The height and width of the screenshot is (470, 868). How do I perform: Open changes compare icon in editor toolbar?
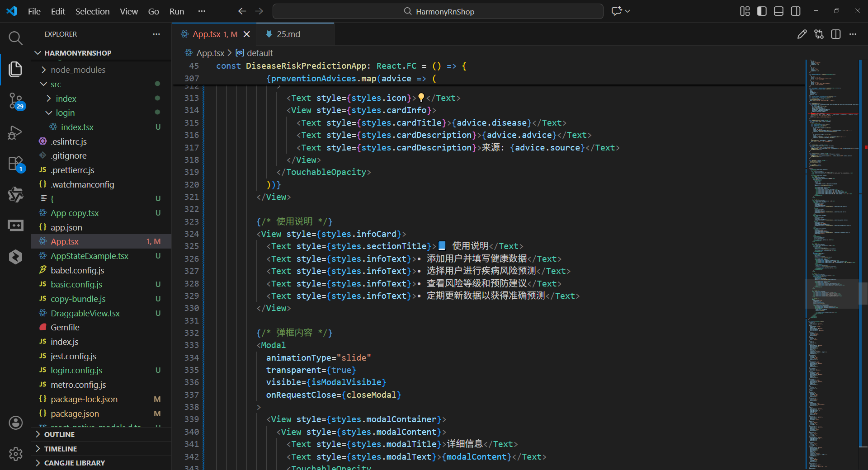819,34
